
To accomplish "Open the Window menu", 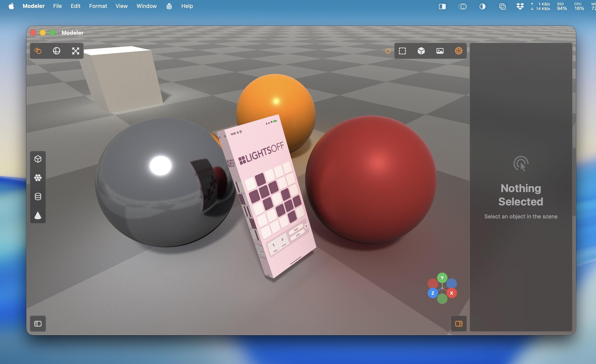I will coord(147,6).
